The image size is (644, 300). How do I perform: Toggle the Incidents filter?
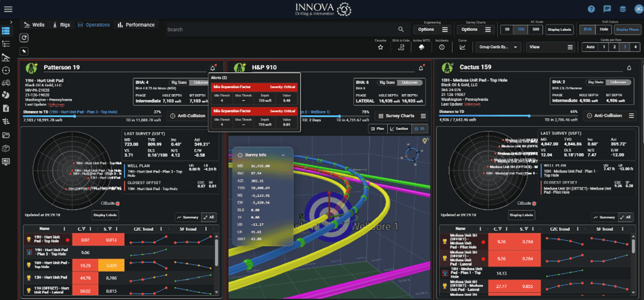(x=442, y=47)
